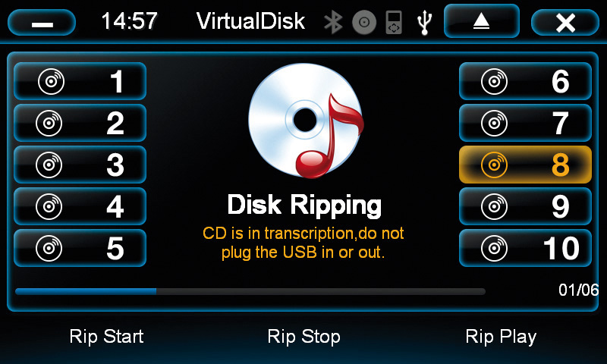Eject the disc with the eject button
Viewport: 607px width, 364px height.
tap(482, 21)
